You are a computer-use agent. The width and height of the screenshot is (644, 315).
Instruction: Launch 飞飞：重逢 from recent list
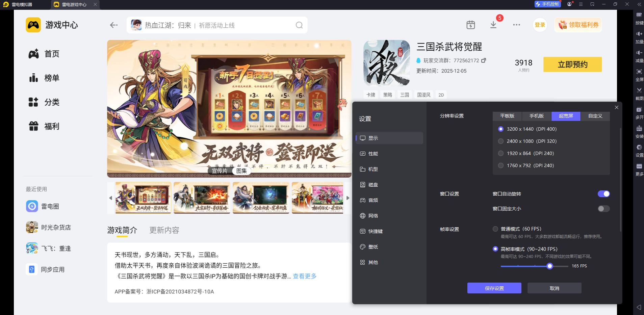48,248
